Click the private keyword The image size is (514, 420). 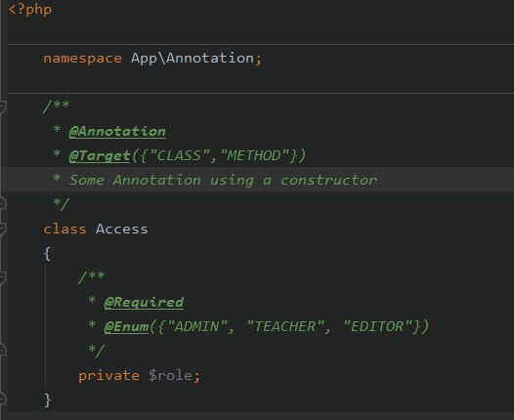(108, 375)
